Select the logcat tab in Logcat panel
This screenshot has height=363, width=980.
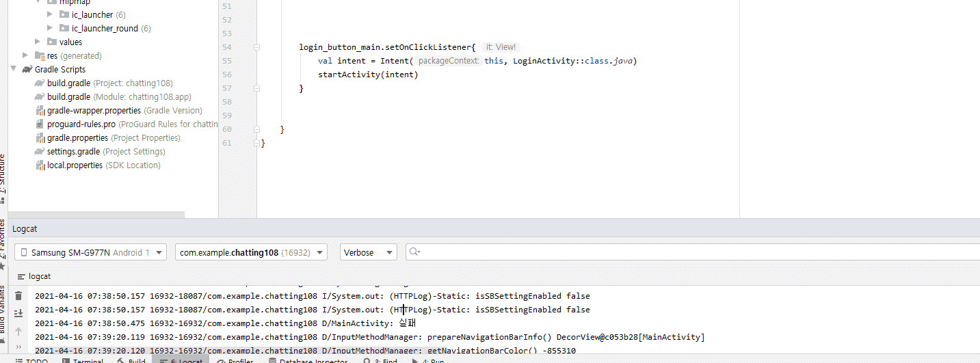coord(34,276)
